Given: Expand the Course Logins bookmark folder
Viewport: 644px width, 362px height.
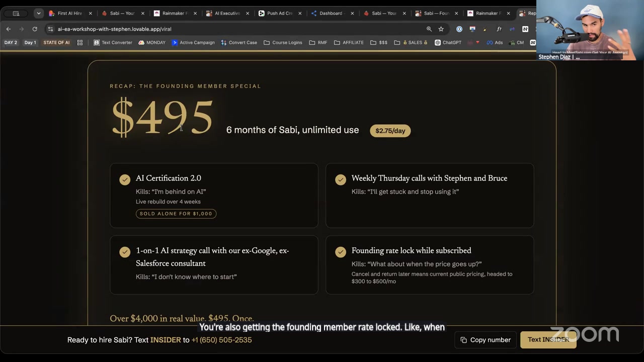Looking at the screenshot, I should tap(283, 43).
